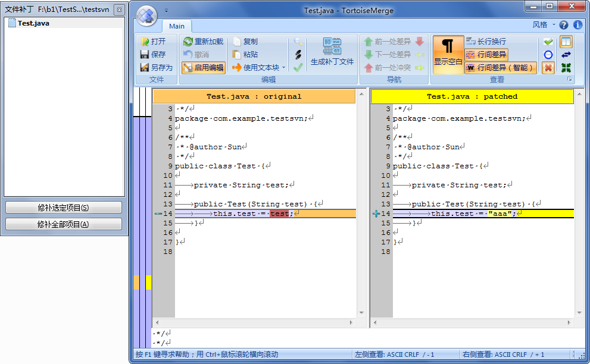Click the magnifier find icon
The width and height of the screenshot is (590, 364).
tap(298, 42)
